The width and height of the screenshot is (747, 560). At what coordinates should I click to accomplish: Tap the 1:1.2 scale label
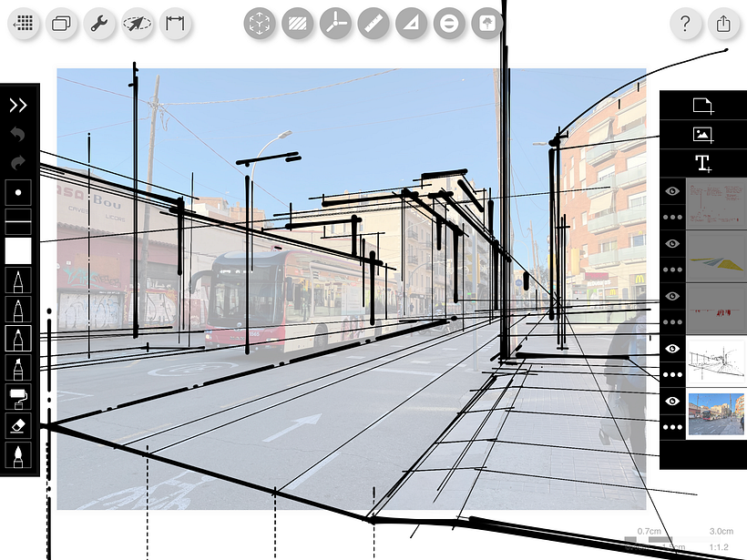719,547
